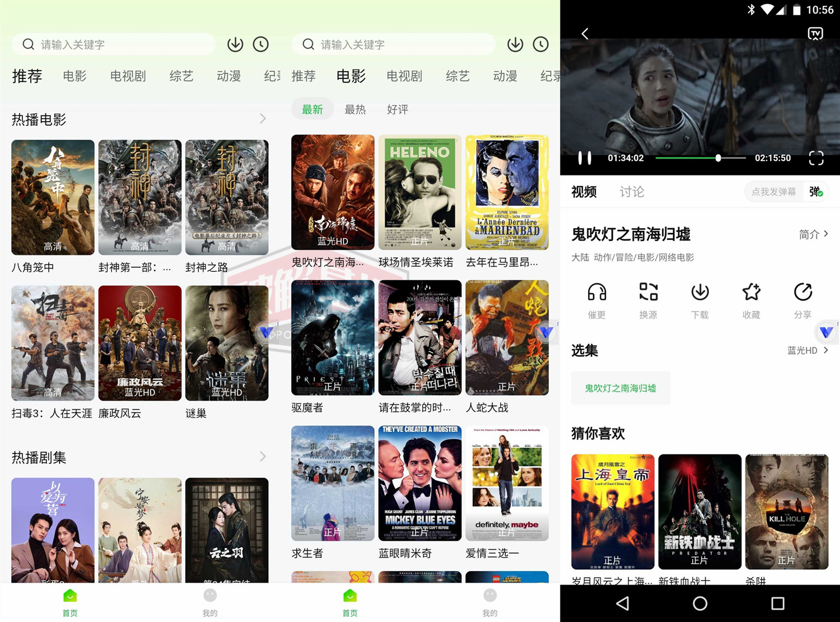
Task: Tap Android back navigation button
Action: point(623,604)
